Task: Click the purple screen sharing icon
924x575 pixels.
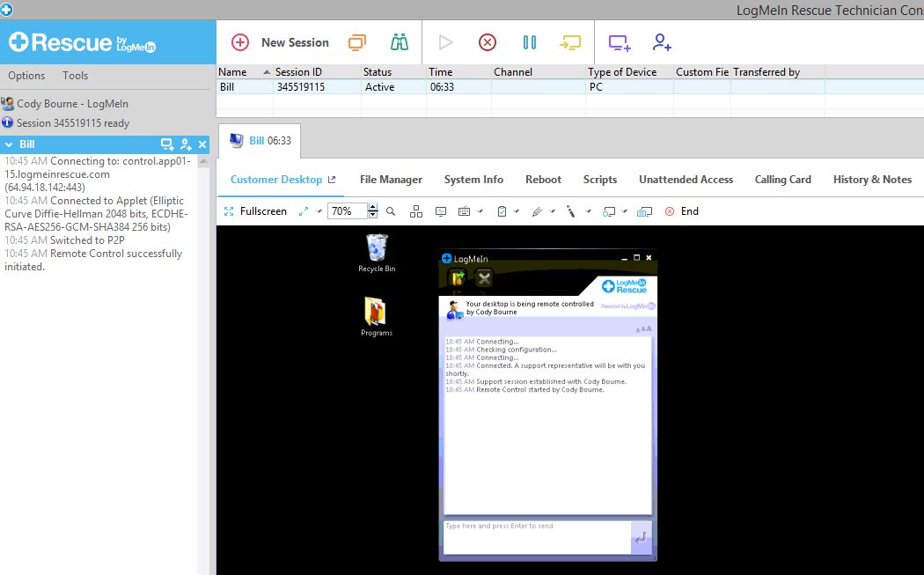Action: (x=620, y=42)
